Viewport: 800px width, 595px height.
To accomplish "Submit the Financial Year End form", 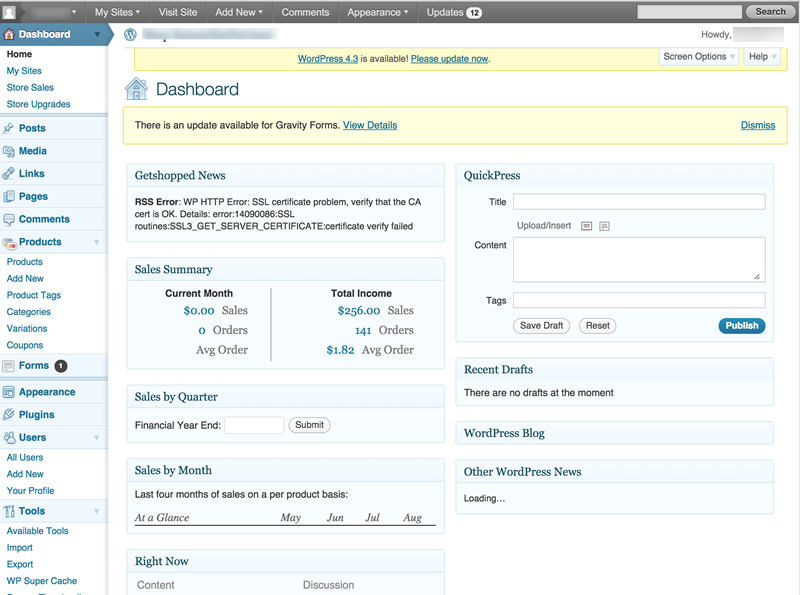I will point(309,425).
